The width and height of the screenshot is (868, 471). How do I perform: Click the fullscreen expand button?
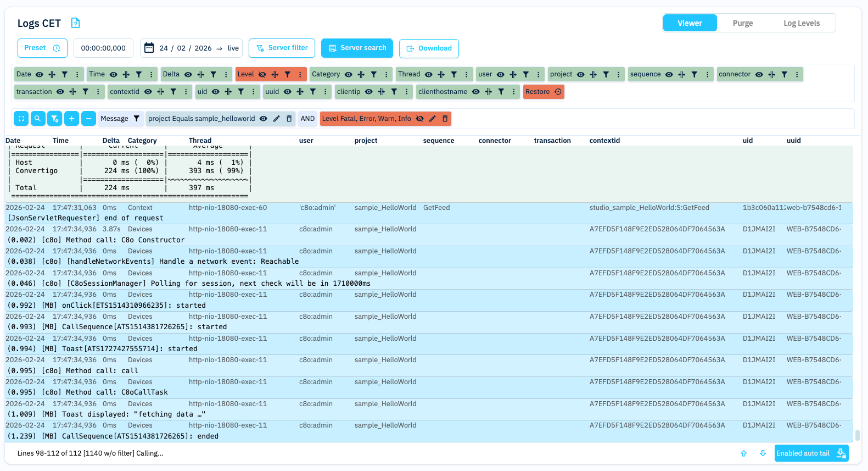tap(21, 119)
